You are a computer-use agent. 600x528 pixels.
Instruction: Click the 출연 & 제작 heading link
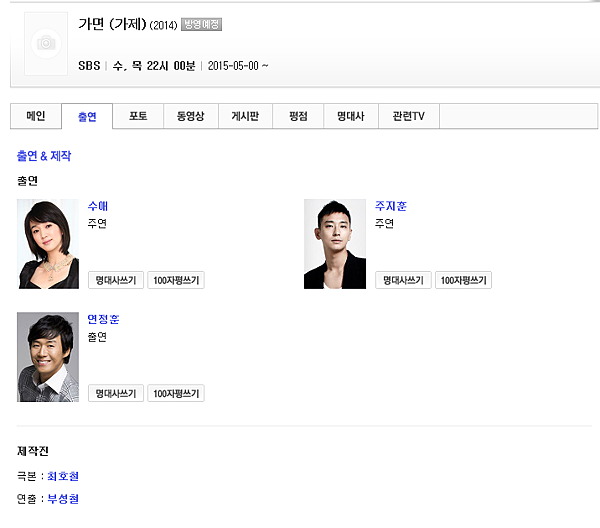(x=44, y=156)
